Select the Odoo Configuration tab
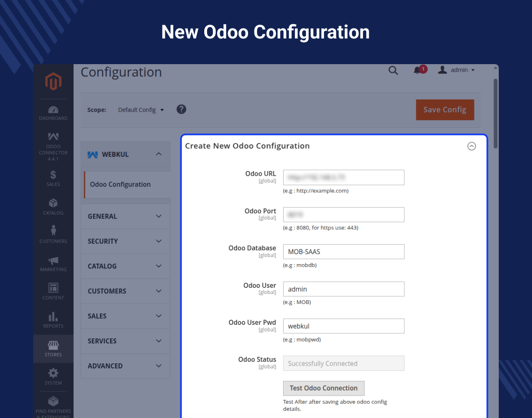Viewport: 532px width, 418px height. [127, 185]
